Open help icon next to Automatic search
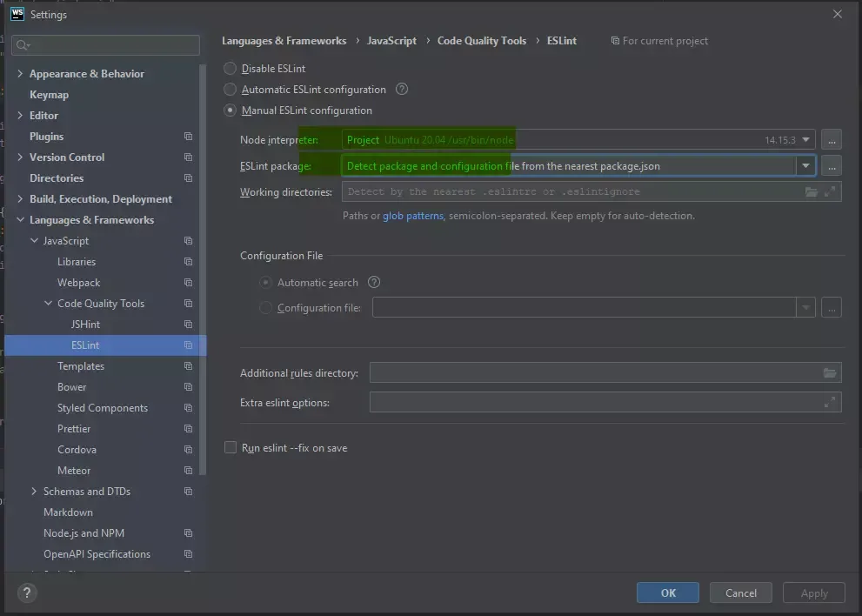Screen dimensions: 862x616 374,282
